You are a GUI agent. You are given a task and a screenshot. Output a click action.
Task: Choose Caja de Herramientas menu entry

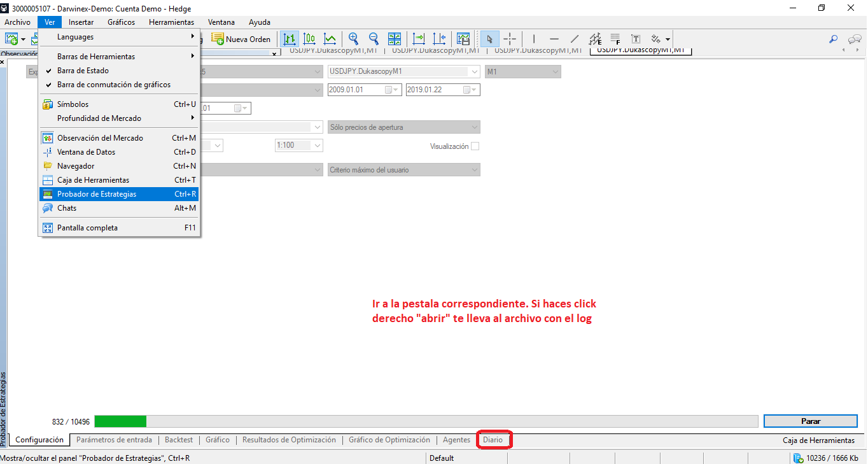(x=120, y=179)
